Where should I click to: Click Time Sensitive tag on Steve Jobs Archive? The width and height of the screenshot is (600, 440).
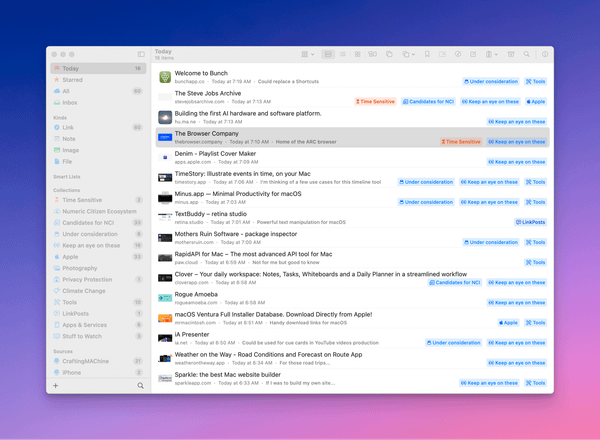tap(375, 102)
